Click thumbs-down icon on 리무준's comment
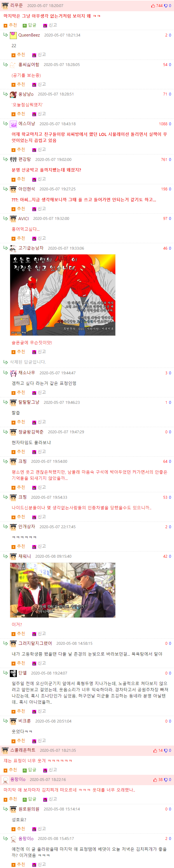 tap(166, 6)
